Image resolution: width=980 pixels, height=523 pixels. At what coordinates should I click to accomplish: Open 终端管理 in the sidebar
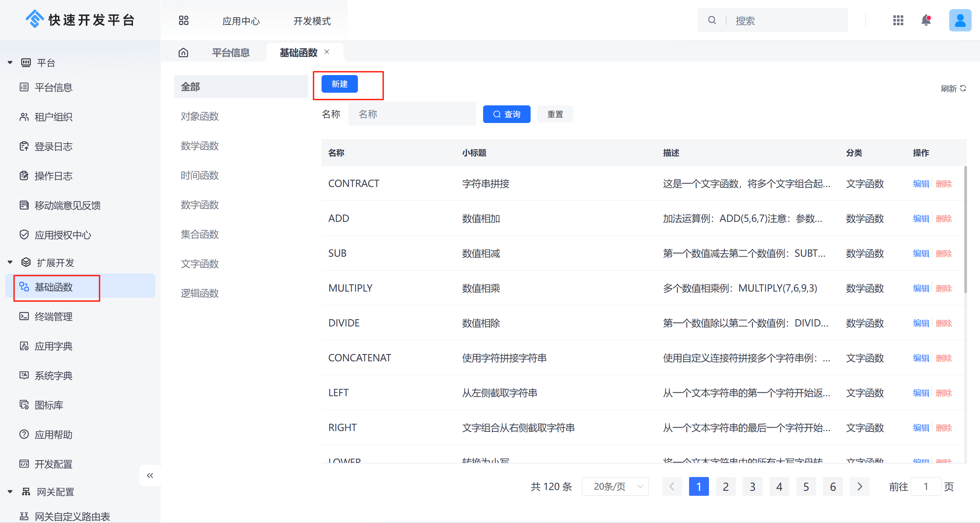53,316
